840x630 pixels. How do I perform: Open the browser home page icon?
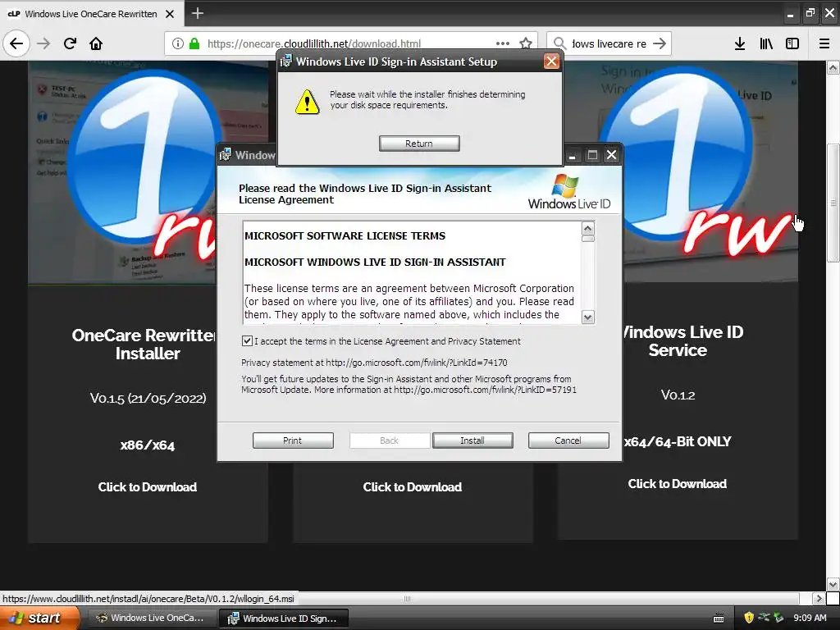pyautogui.click(x=96, y=43)
